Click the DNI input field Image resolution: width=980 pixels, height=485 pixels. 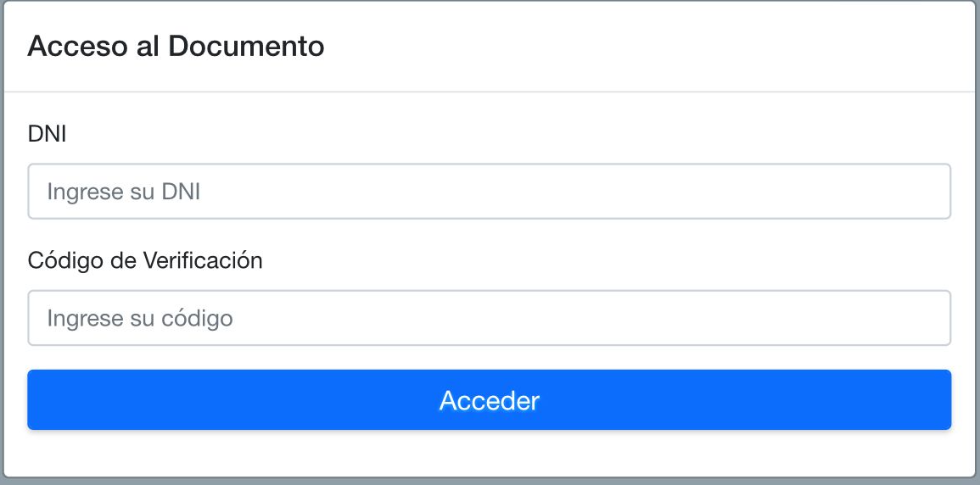tap(489, 192)
